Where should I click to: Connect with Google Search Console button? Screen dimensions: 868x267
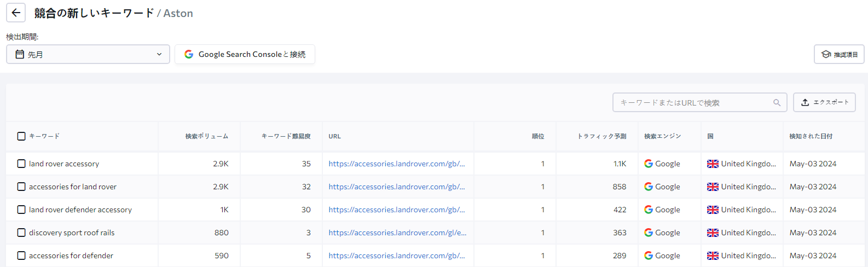[245, 54]
